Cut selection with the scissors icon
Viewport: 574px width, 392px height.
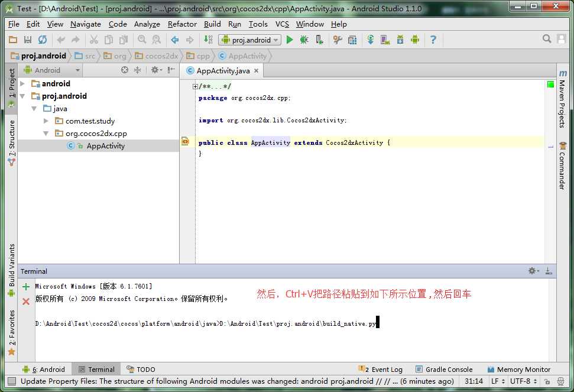(x=94, y=40)
